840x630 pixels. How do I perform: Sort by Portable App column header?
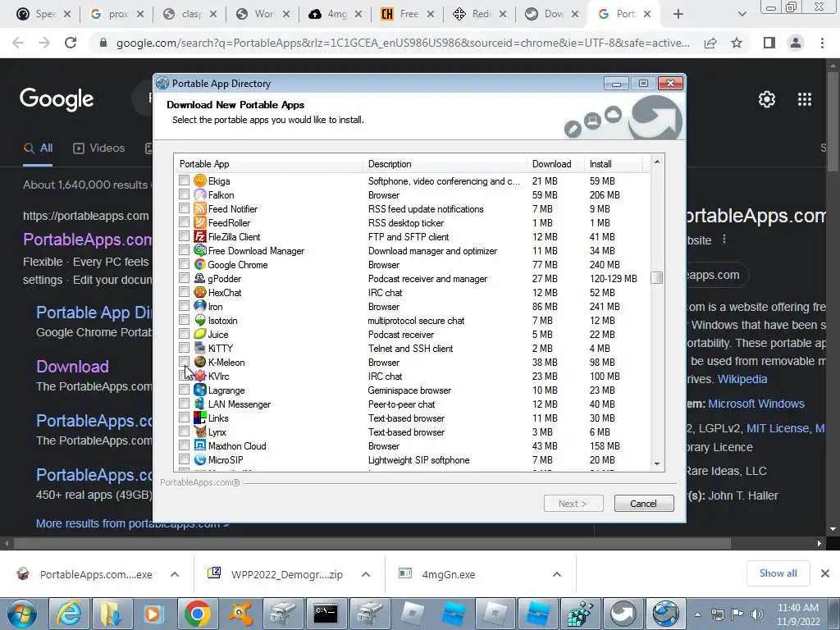tap(268, 164)
